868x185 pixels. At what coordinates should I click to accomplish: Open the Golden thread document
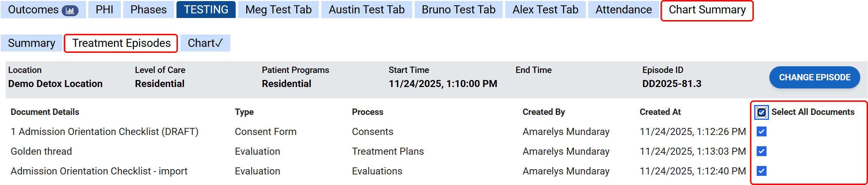coord(41,152)
